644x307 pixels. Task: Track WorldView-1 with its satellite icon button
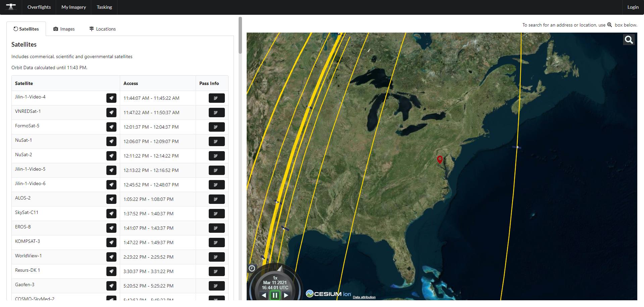pos(111,257)
